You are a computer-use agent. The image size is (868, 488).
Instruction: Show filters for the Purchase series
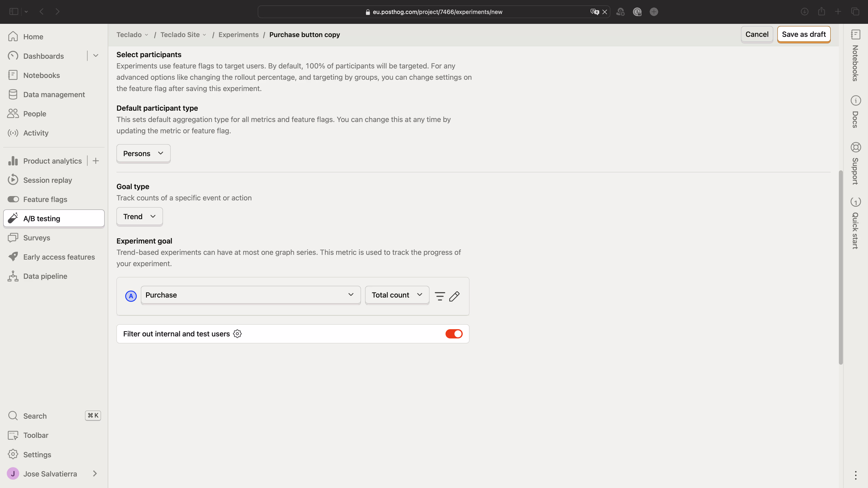tap(440, 296)
